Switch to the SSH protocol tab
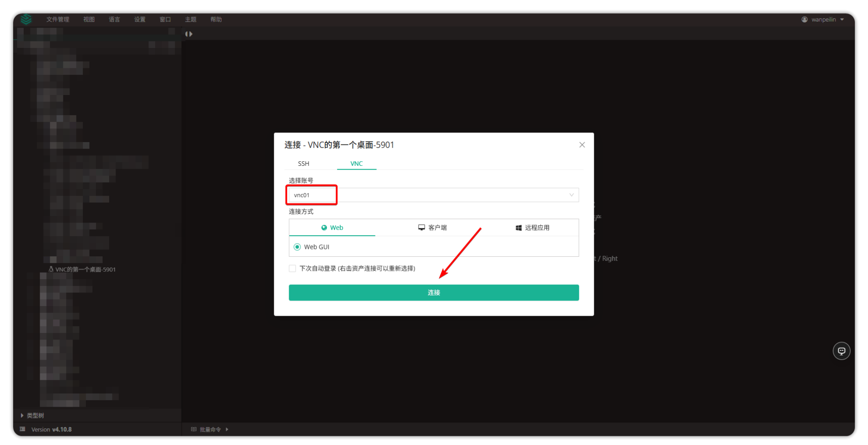 click(303, 164)
